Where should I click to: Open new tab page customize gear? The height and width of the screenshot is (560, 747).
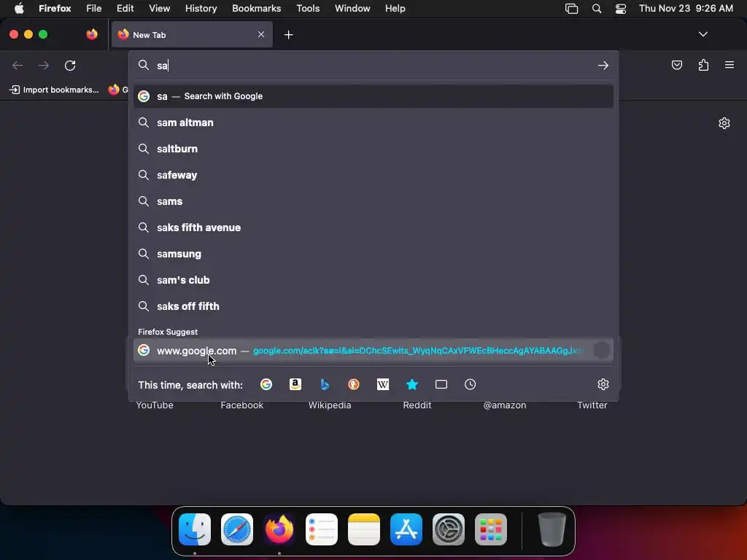point(724,123)
